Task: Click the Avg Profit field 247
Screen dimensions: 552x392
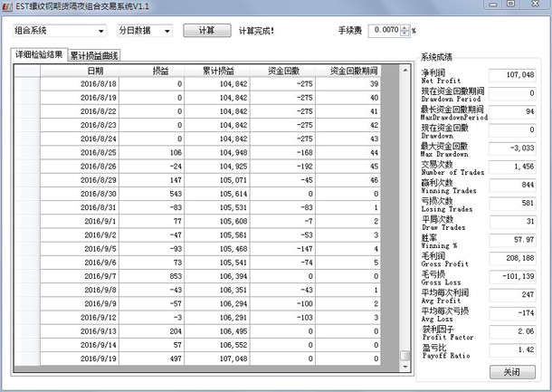Action: tap(512, 295)
